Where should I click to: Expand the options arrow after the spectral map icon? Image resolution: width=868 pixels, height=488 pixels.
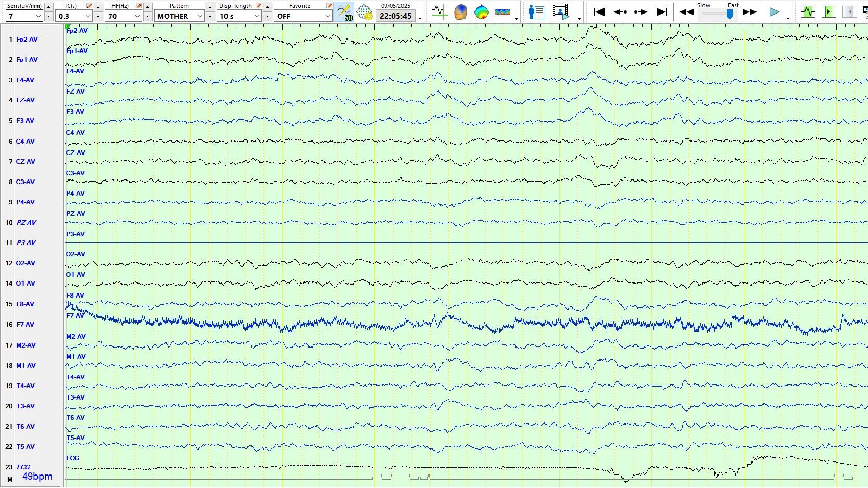click(x=516, y=19)
